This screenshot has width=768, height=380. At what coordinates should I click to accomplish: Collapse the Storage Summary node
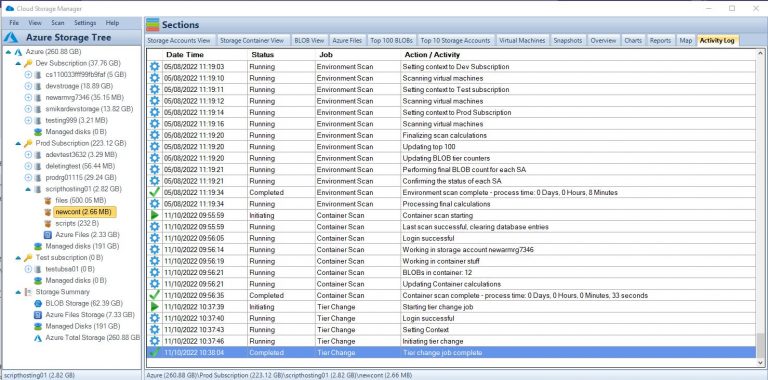coord(18,292)
